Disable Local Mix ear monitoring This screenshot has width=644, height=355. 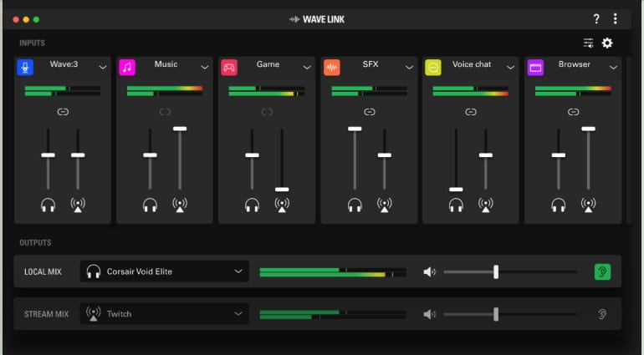(x=602, y=271)
